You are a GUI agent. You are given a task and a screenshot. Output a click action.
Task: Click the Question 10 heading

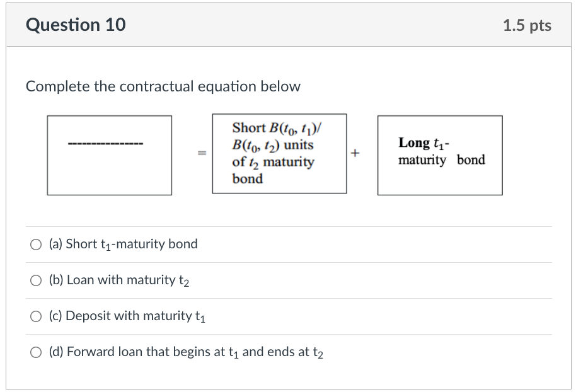(x=76, y=25)
